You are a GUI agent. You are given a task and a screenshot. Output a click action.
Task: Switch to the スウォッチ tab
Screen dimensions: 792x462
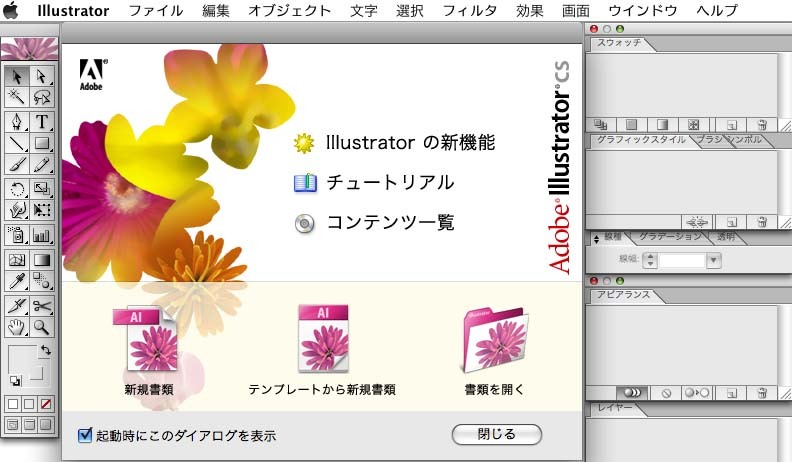tap(619, 43)
